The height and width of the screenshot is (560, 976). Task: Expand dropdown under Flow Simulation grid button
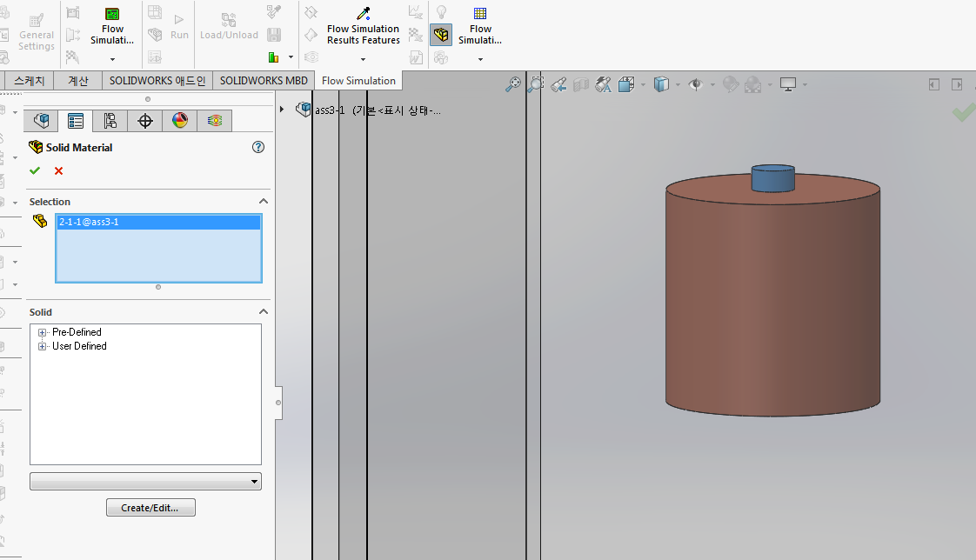click(480, 60)
